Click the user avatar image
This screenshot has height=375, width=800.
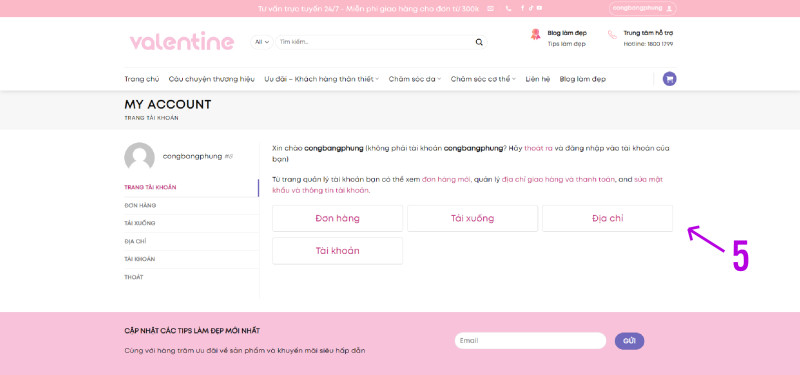(x=139, y=157)
